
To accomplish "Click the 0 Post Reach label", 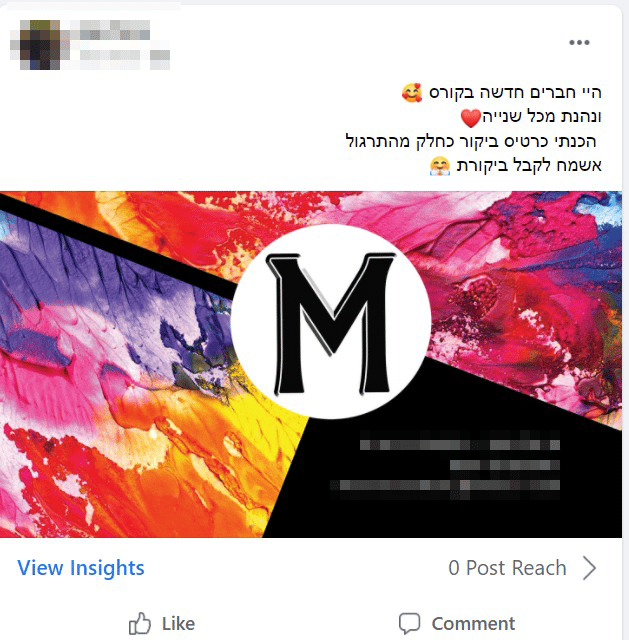I will tap(507, 568).
